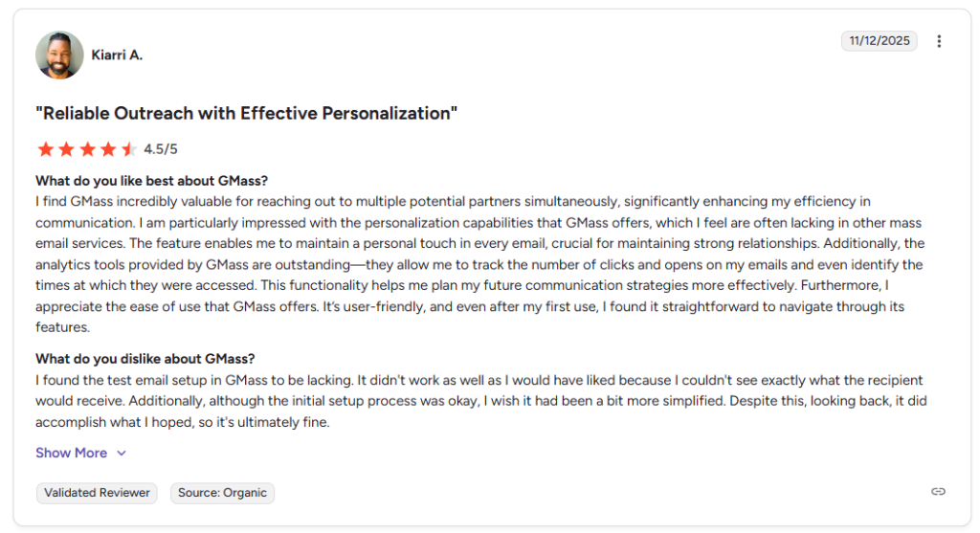
Task: Click the third red rating star
Action: point(87,149)
